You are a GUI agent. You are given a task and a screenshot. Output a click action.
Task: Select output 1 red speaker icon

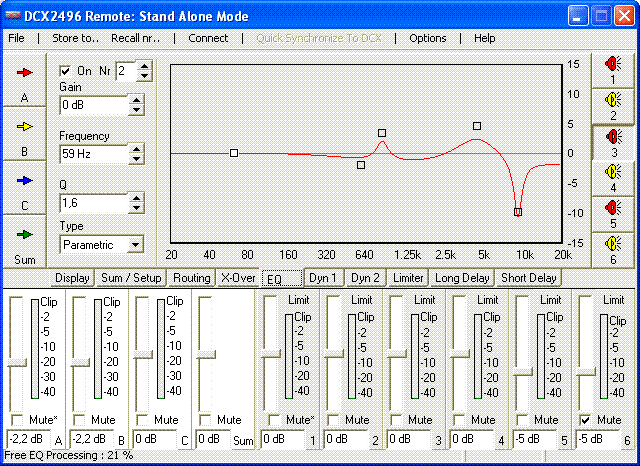[613, 64]
